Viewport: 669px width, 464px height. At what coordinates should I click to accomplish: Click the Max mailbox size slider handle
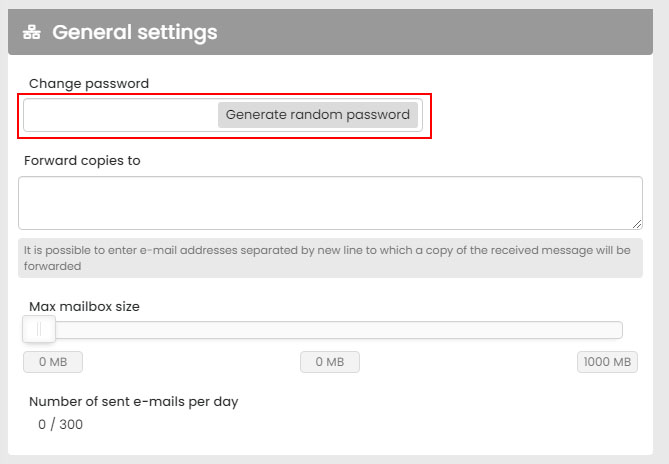coord(39,329)
